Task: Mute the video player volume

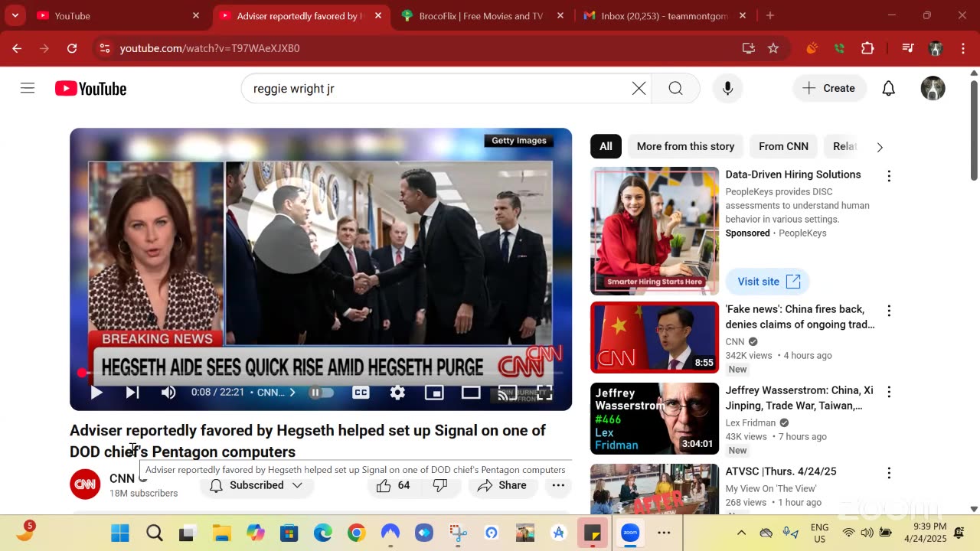Action: click(168, 393)
